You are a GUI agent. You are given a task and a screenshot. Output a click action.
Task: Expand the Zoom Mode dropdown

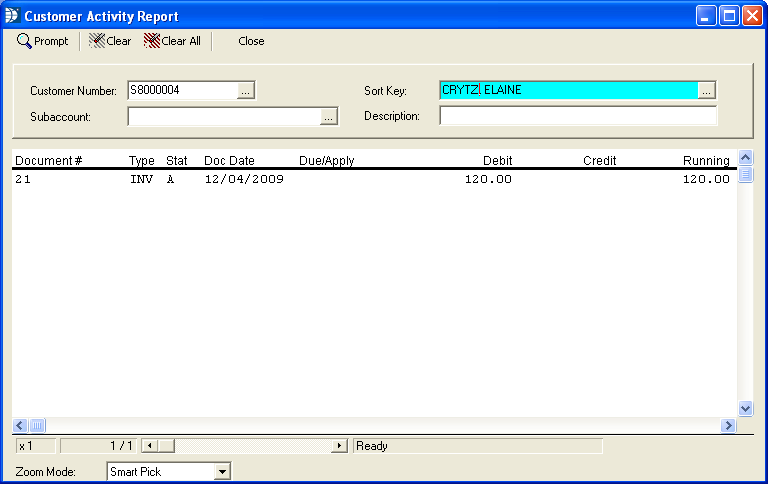pos(223,471)
